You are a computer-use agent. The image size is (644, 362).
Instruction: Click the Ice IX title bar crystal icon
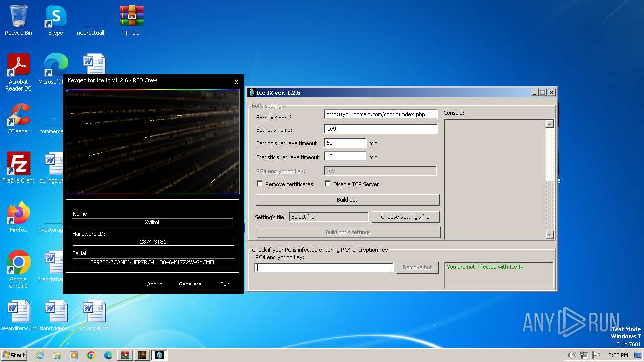[x=252, y=93]
